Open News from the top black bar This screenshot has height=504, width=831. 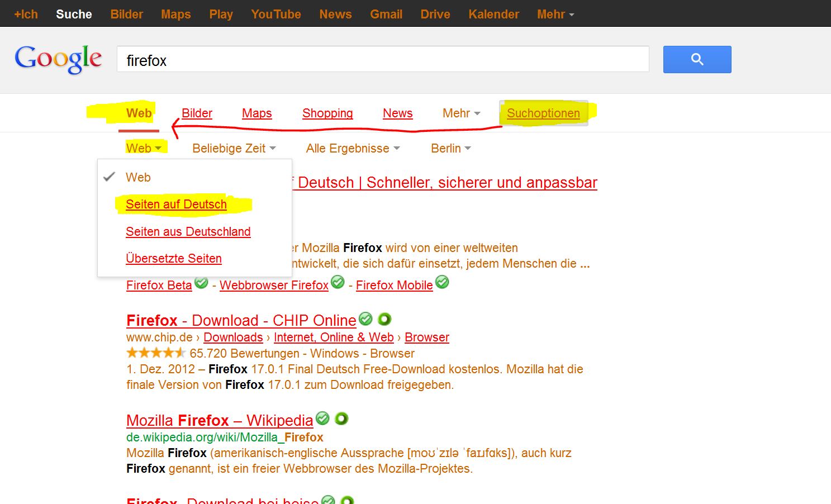coord(335,14)
